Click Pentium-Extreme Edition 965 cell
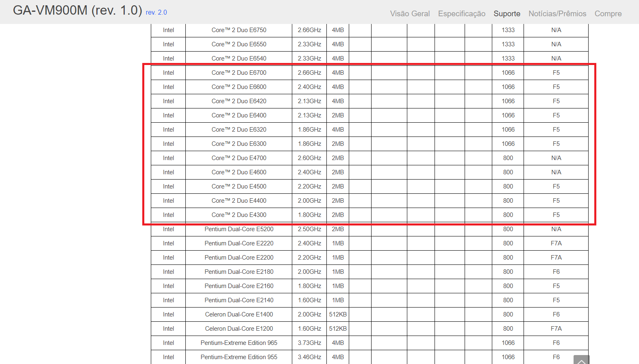Screen dimensions: 639x364 point(239,343)
